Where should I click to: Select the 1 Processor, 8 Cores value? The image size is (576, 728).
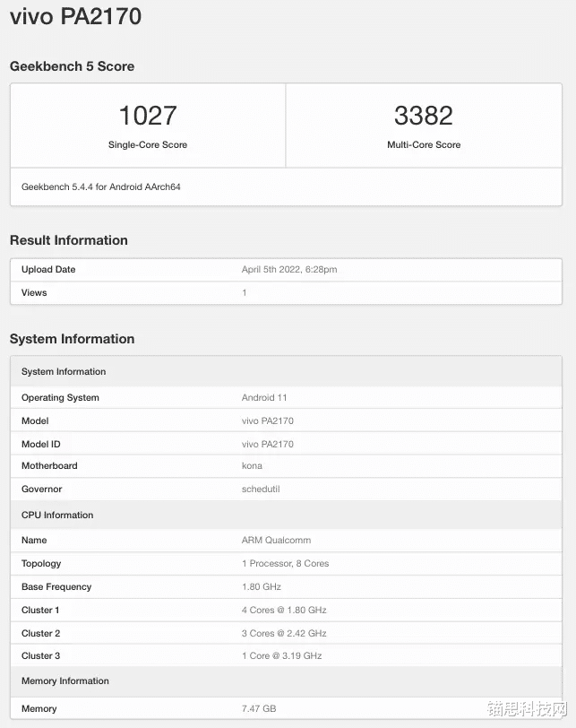pyautogui.click(x=285, y=563)
